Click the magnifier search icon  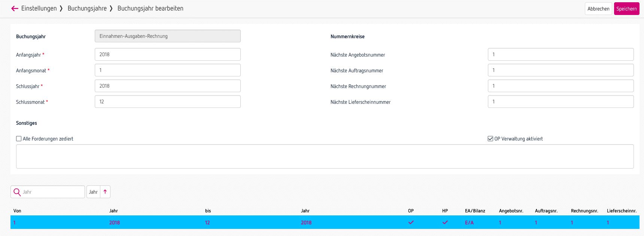(17, 192)
